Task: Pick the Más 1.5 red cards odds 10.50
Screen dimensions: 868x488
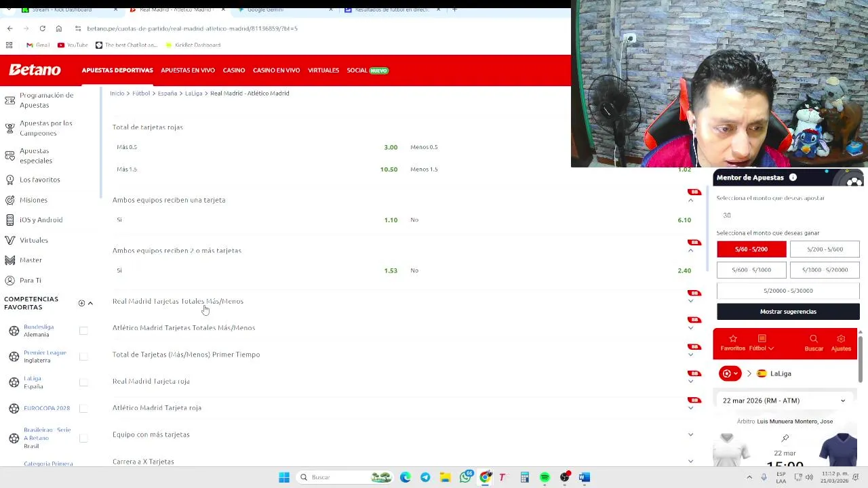Action: click(389, 169)
